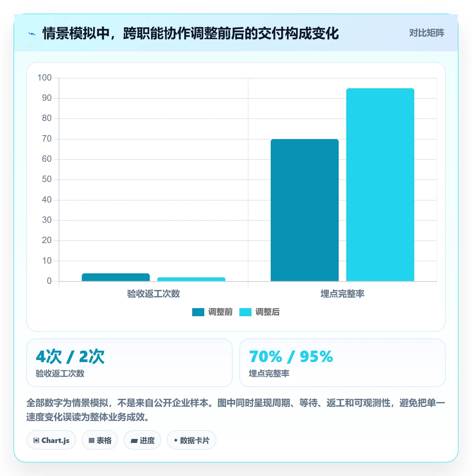Select the 数据卡片 tag chip

coord(191,440)
